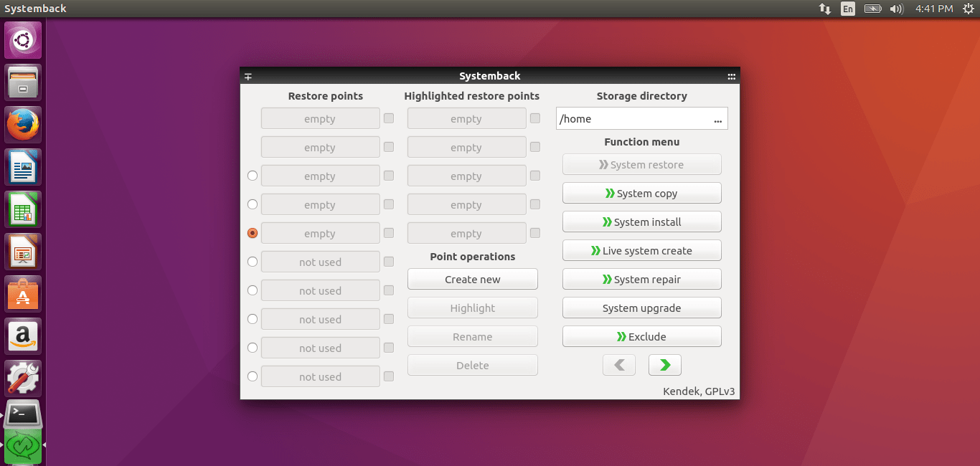Tick the checkbox of the first not used row
Screen dimensions: 980x466
pos(388,262)
